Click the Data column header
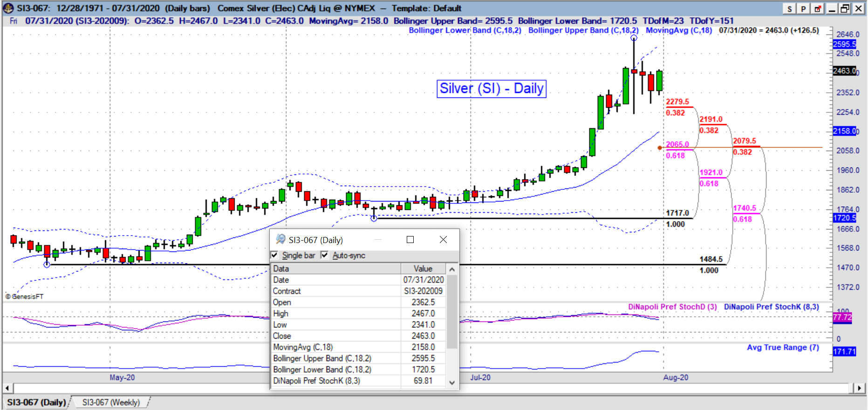This screenshot has height=410, width=868. [x=335, y=269]
